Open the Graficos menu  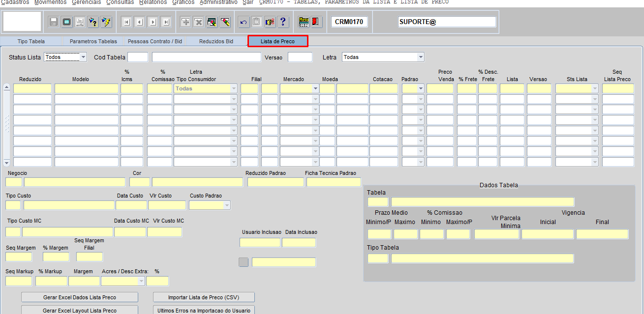click(x=184, y=2)
